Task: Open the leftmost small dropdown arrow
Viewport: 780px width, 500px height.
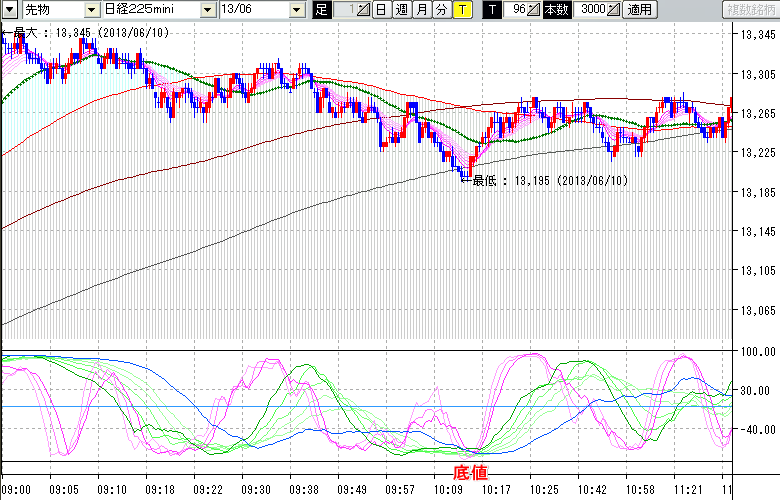Action: [9, 10]
